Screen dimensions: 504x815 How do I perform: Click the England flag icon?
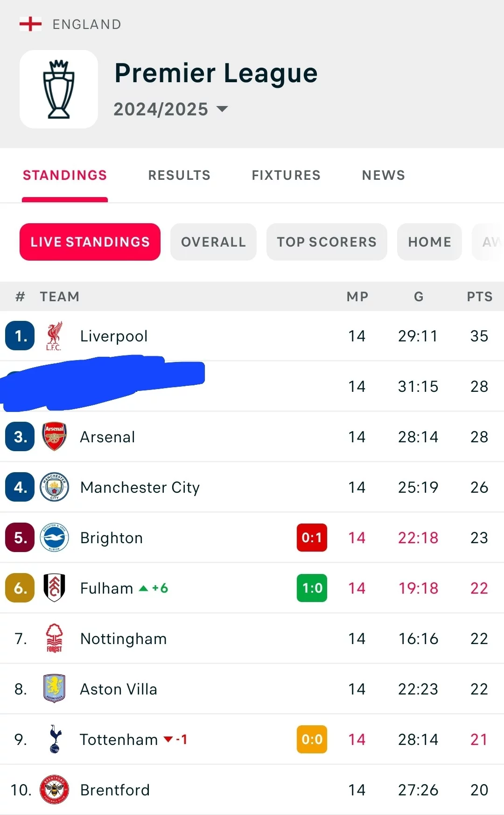click(30, 24)
